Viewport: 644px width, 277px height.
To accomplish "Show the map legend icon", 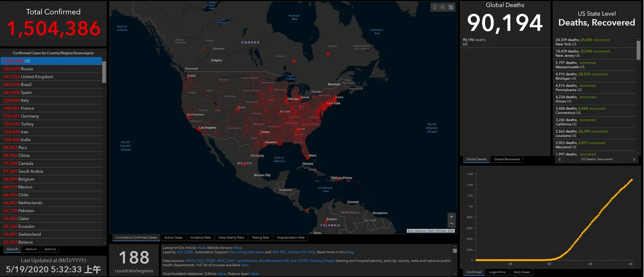I will click(x=443, y=7).
